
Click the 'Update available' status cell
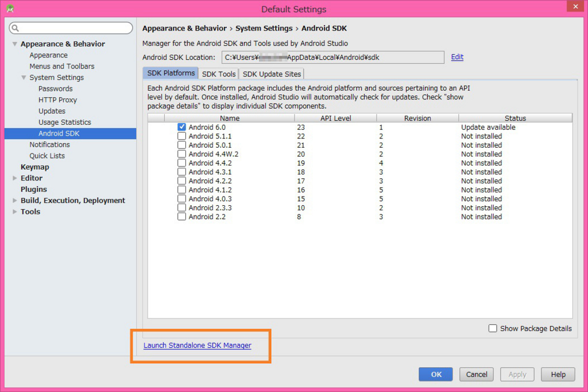(x=488, y=127)
